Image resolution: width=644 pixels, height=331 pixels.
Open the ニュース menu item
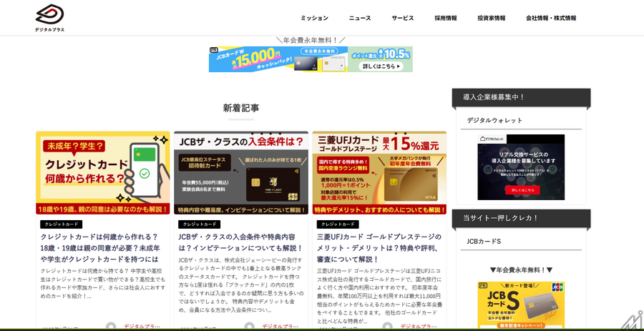coord(360,18)
